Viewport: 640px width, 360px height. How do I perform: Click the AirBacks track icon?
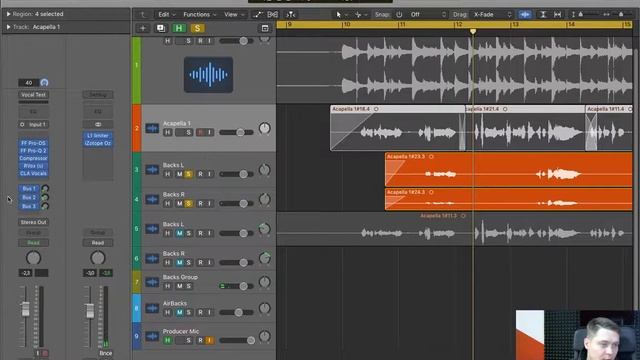tap(152, 308)
